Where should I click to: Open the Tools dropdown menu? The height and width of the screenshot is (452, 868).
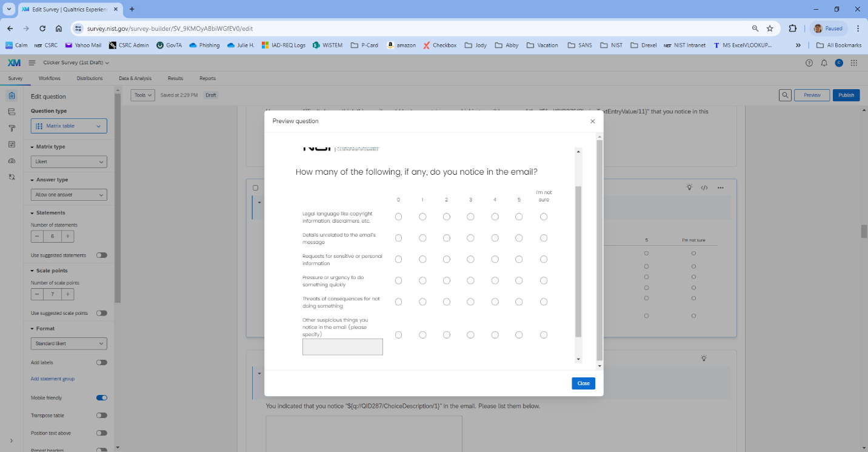click(143, 95)
